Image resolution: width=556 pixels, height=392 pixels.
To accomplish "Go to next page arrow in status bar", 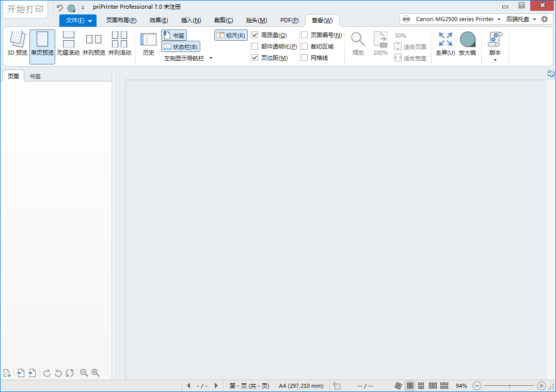I will 216,386.
